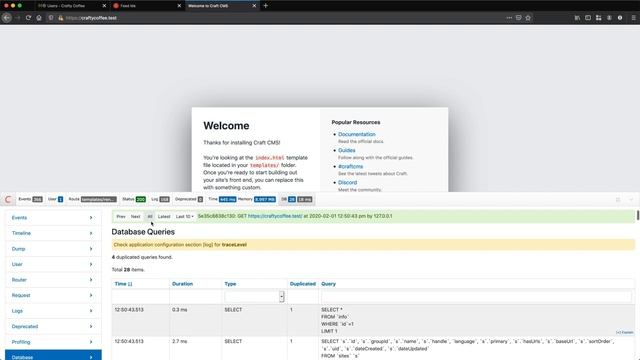Bookmark this page with the star icon
The width and height of the screenshot is (640, 360).
[x=528, y=18]
